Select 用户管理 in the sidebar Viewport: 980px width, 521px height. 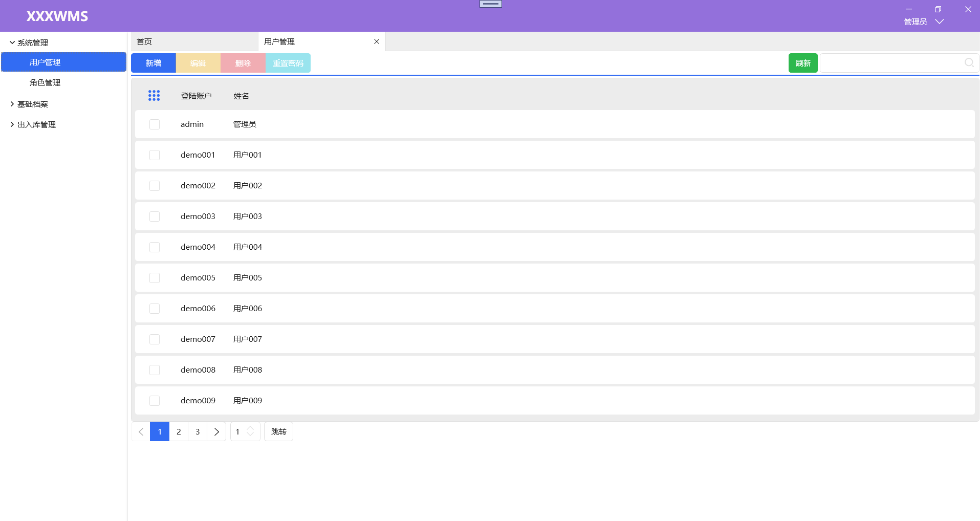click(63, 62)
